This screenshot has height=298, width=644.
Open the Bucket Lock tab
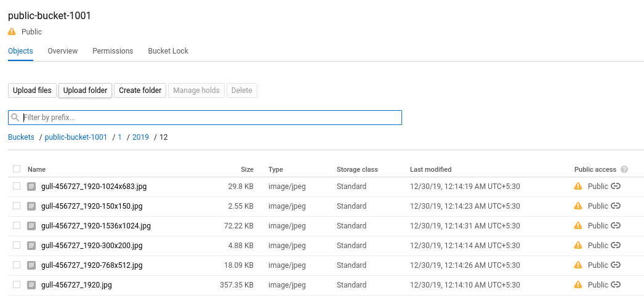[168, 51]
